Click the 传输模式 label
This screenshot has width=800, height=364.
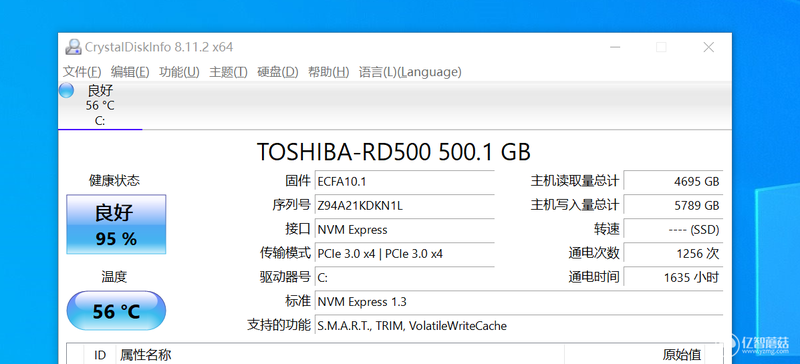click(285, 253)
